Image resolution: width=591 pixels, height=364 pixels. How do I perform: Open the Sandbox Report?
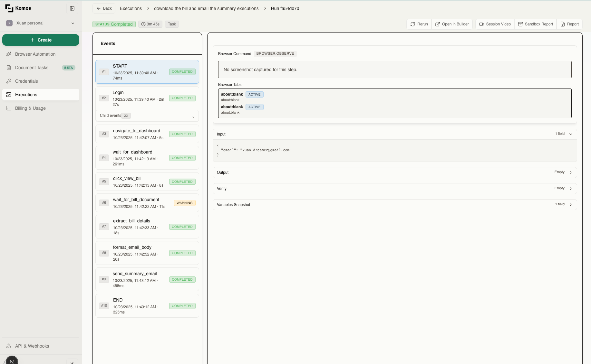tap(535, 24)
